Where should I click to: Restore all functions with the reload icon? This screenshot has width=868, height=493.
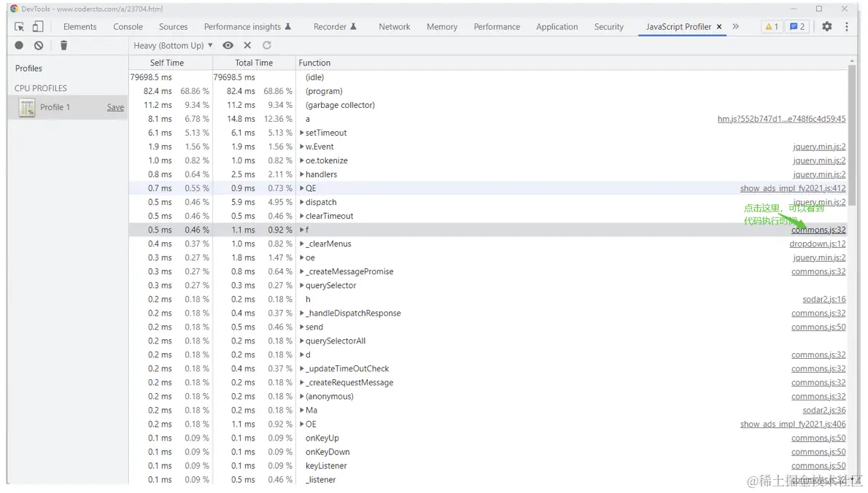click(x=267, y=45)
